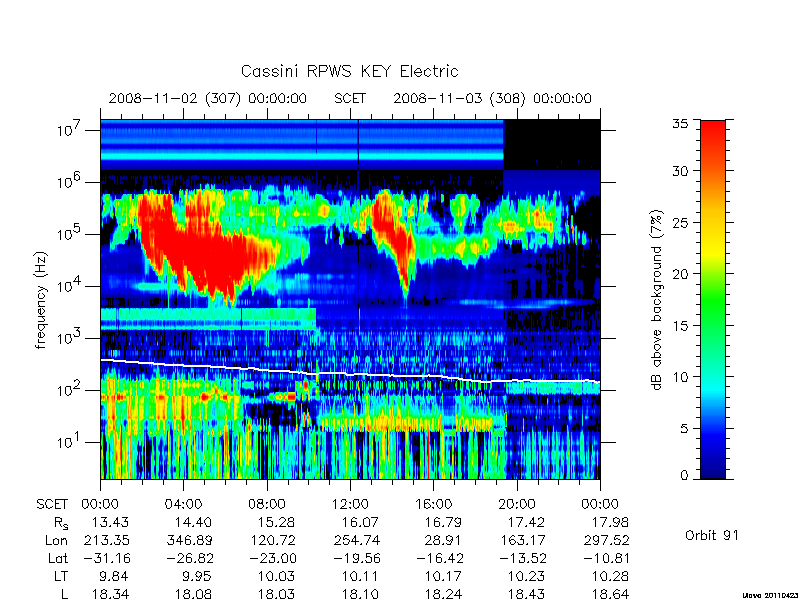Click the colorbar tick label 30

tap(681, 171)
